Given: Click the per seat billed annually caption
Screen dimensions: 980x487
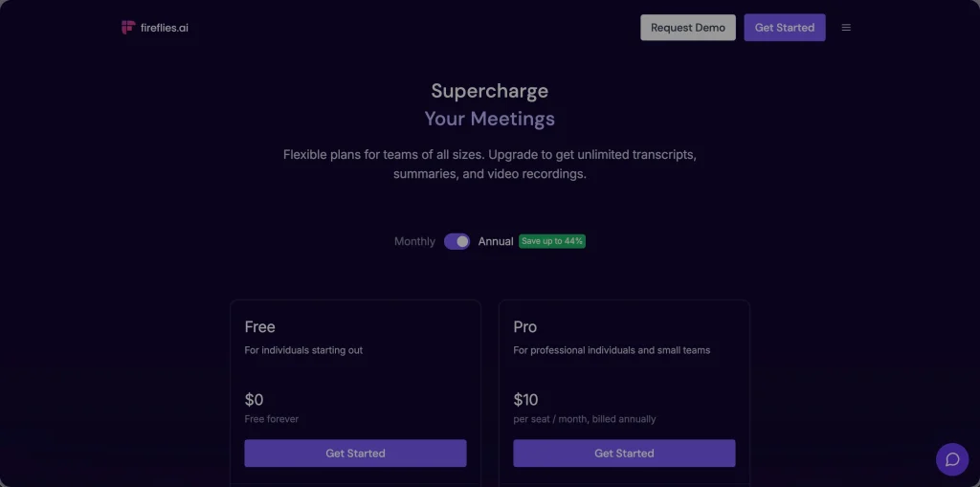Looking at the screenshot, I should pyautogui.click(x=584, y=419).
